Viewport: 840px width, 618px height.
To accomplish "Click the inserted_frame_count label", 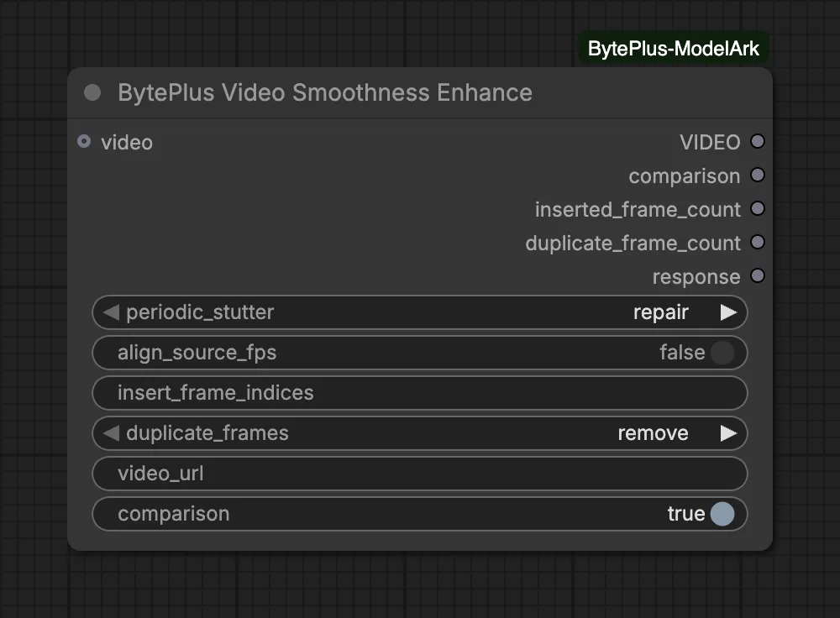I will [x=638, y=209].
